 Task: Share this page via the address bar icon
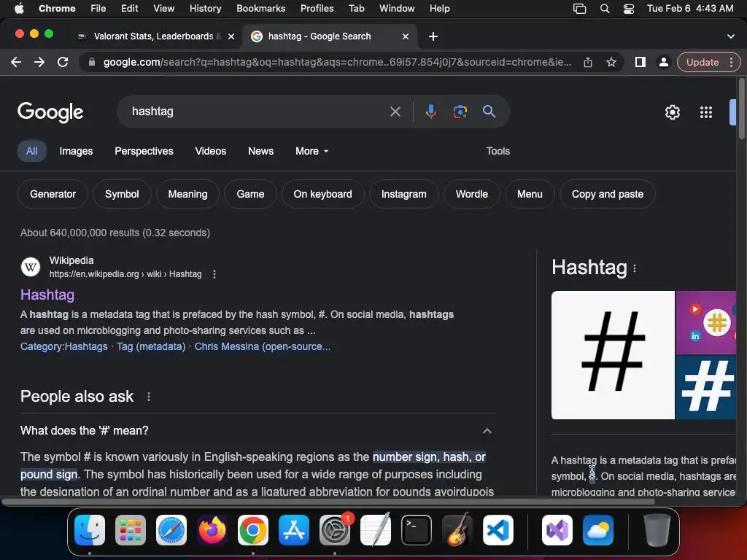pyautogui.click(x=588, y=63)
